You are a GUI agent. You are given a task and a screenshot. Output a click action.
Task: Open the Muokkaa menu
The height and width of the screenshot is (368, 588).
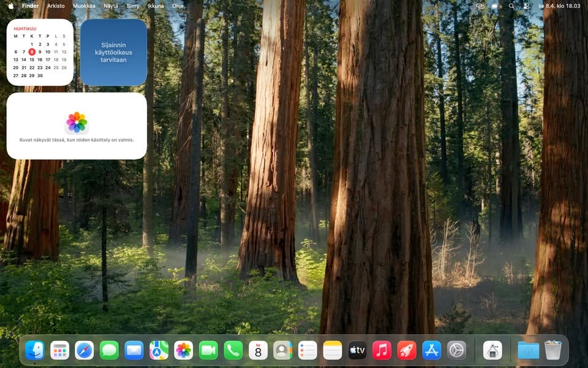84,6
